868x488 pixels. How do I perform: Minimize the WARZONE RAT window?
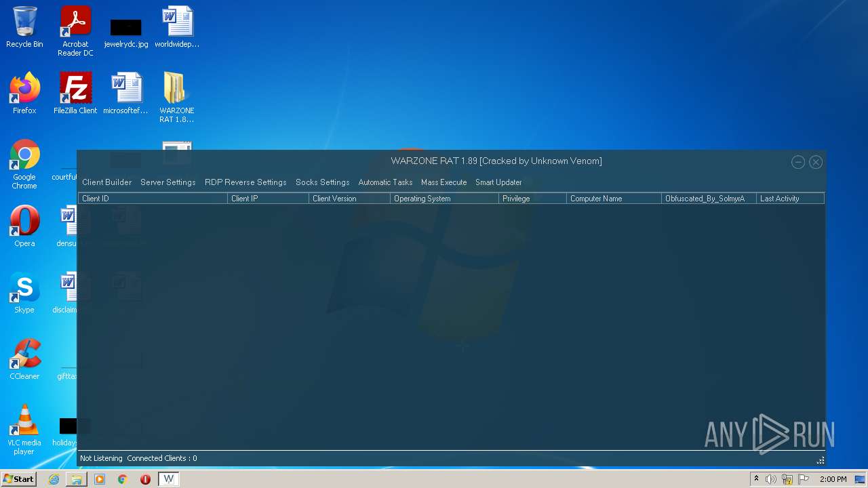click(x=798, y=162)
